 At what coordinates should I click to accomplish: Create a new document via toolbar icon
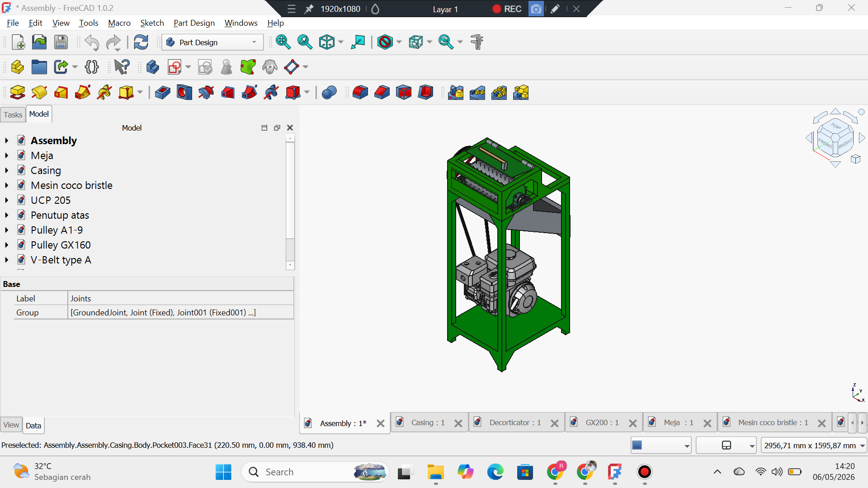tap(18, 42)
